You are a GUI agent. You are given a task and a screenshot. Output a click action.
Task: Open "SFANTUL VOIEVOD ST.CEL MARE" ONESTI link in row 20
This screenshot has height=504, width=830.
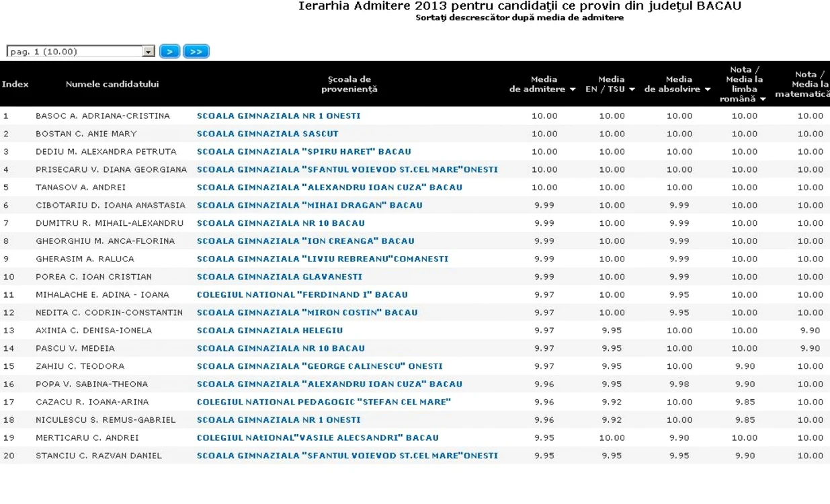[x=347, y=456]
